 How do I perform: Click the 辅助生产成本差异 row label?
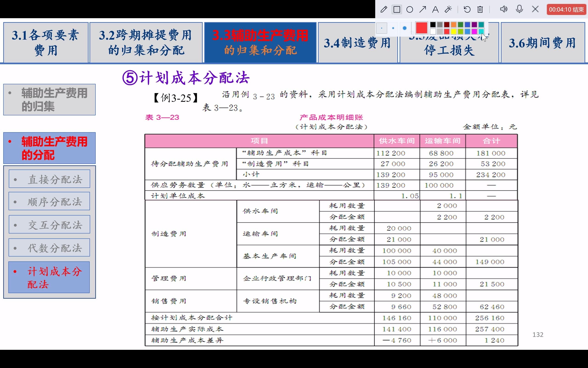coord(187,341)
